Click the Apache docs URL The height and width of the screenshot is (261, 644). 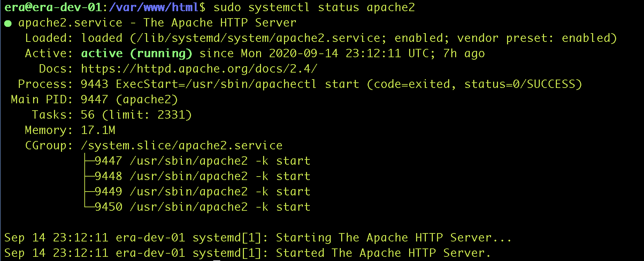[199, 69]
